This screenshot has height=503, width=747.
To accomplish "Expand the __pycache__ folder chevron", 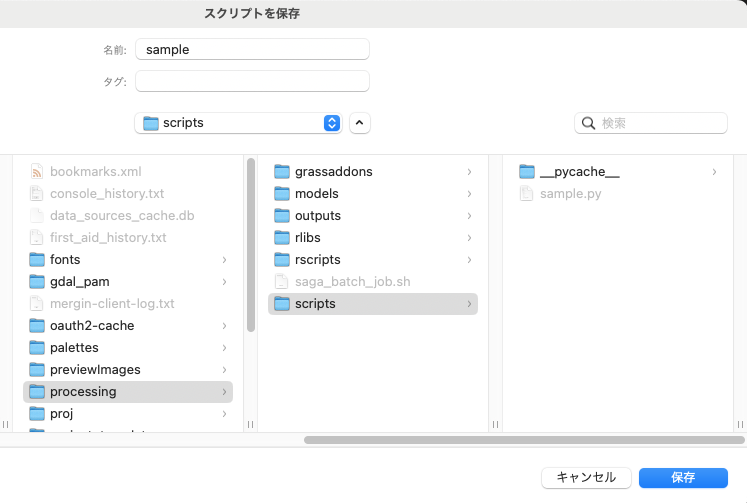I will point(714,171).
